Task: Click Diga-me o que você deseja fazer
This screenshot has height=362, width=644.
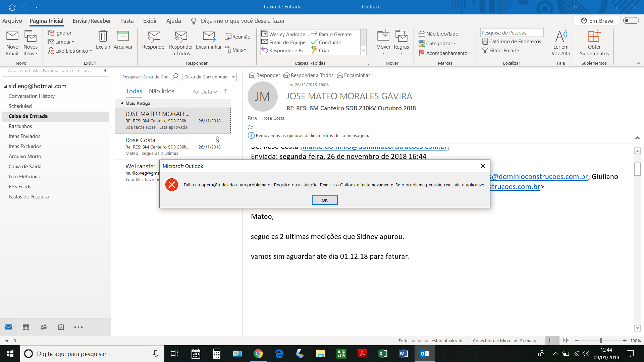Action: (x=243, y=21)
